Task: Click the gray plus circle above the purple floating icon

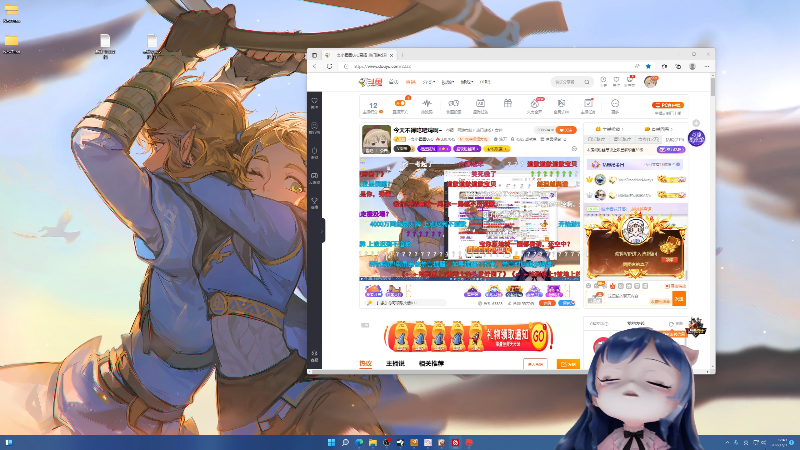Action: click(696, 123)
